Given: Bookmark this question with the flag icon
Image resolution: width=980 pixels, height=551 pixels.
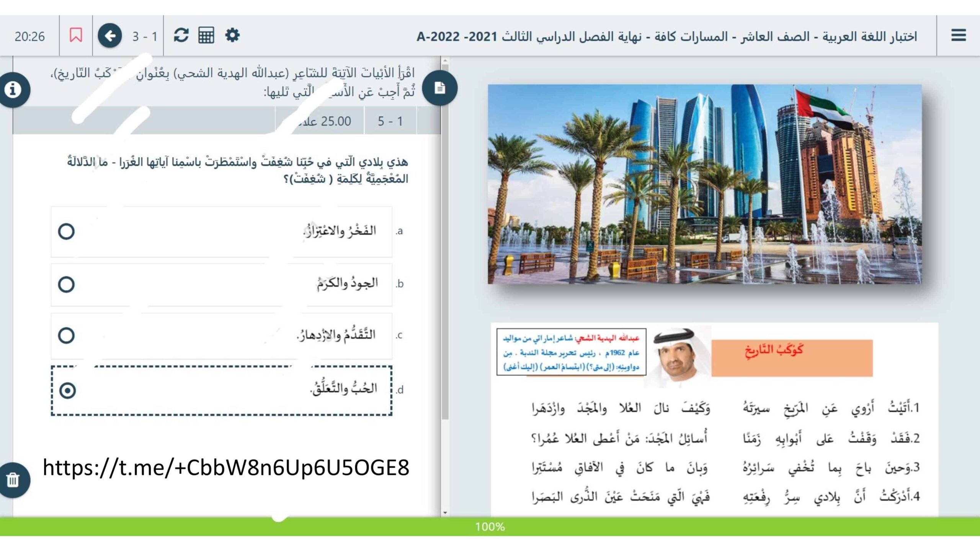Looking at the screenshot, I should 76,35.
